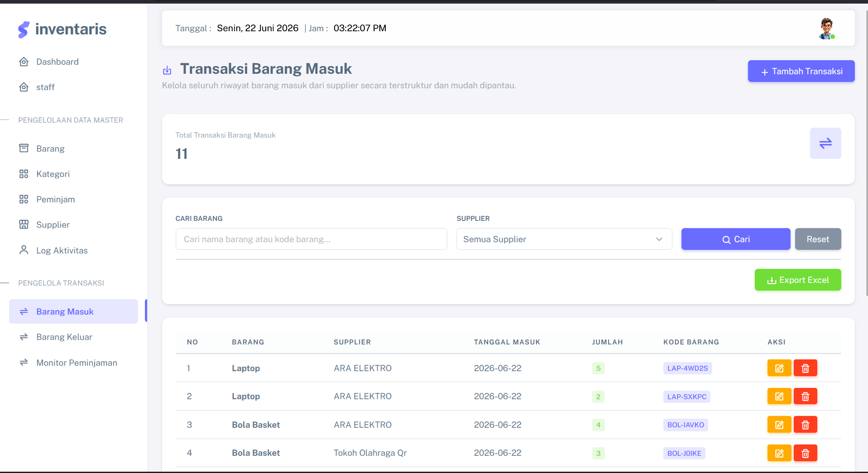This screenshot has height=473, width=868.
Task: Open Barang Keluar transactions
Action: 73,337
